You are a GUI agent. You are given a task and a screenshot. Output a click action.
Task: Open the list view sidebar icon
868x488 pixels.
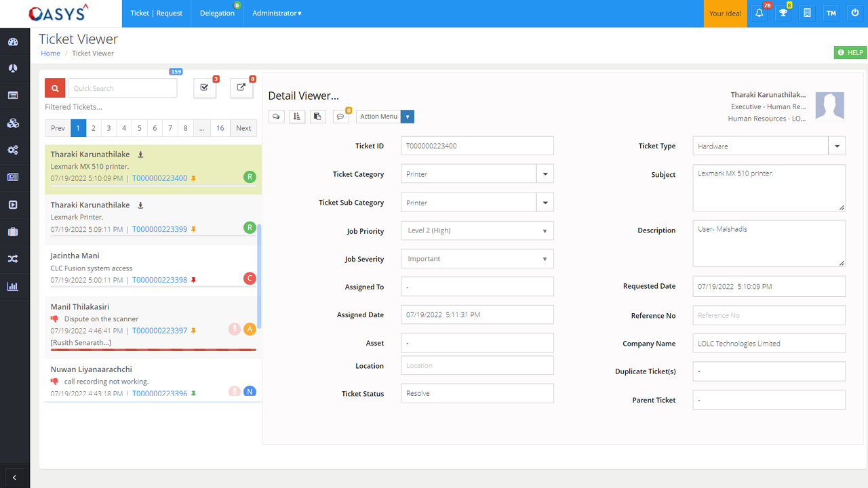[x=13, y=96]
